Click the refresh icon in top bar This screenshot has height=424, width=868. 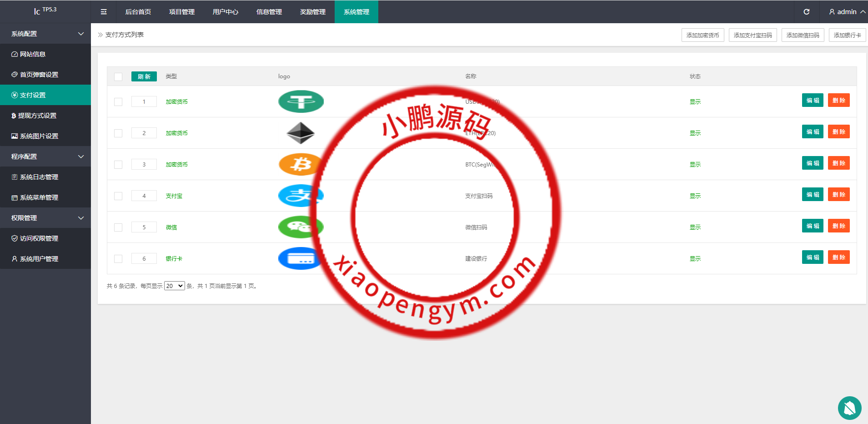tap(807, 12)
